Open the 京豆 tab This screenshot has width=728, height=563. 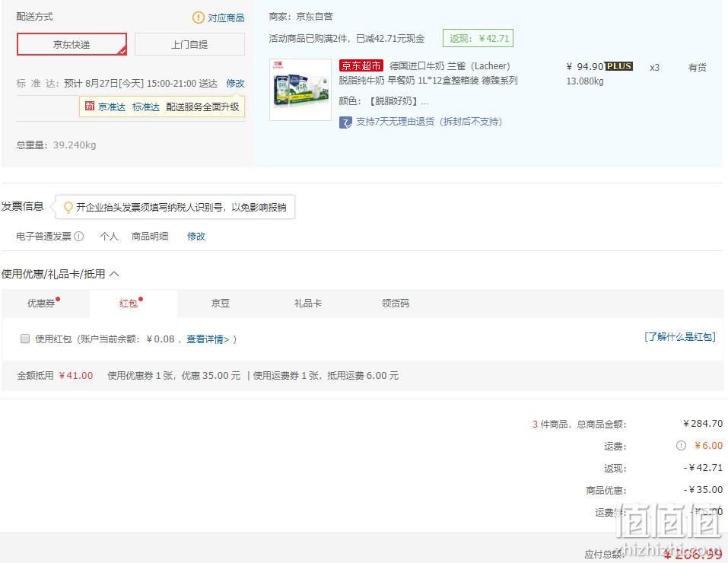(x=221, y=304)
